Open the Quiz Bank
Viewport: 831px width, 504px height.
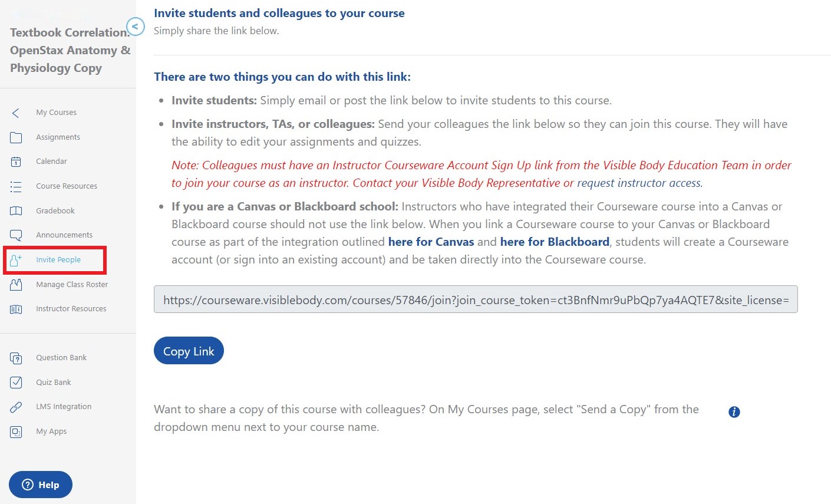point(53,382)
